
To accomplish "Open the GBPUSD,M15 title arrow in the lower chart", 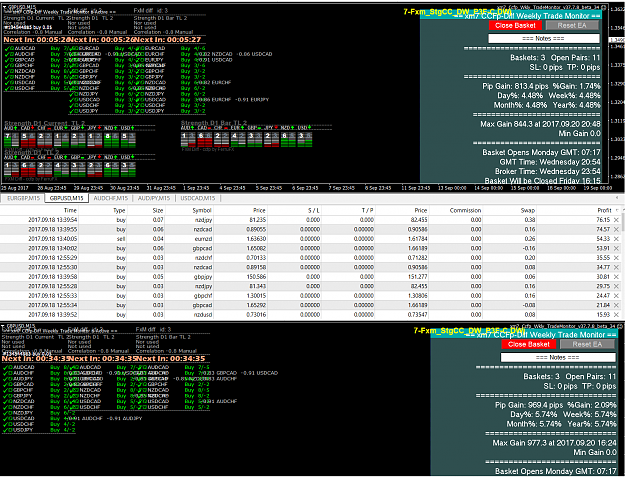I will [x=3, y=326].
